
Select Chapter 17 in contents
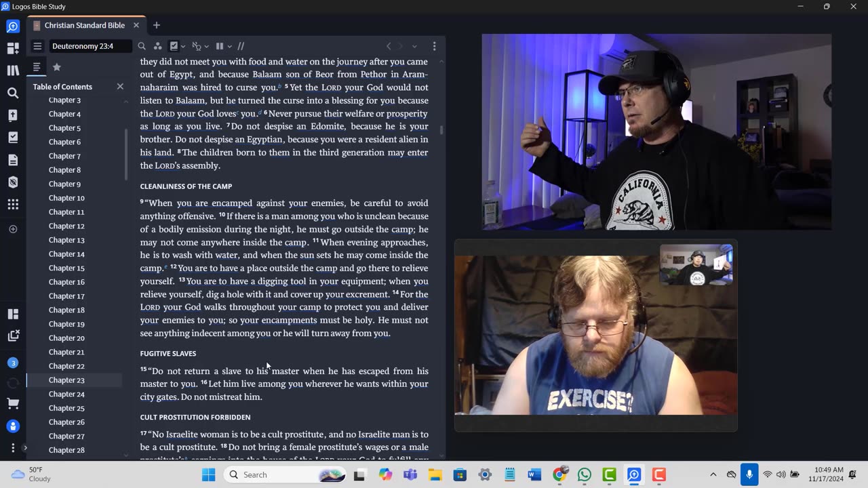[66, 296]
